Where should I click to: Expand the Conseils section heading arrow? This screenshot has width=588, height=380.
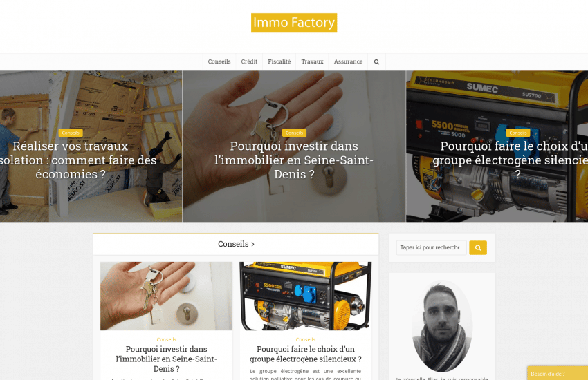252,244
